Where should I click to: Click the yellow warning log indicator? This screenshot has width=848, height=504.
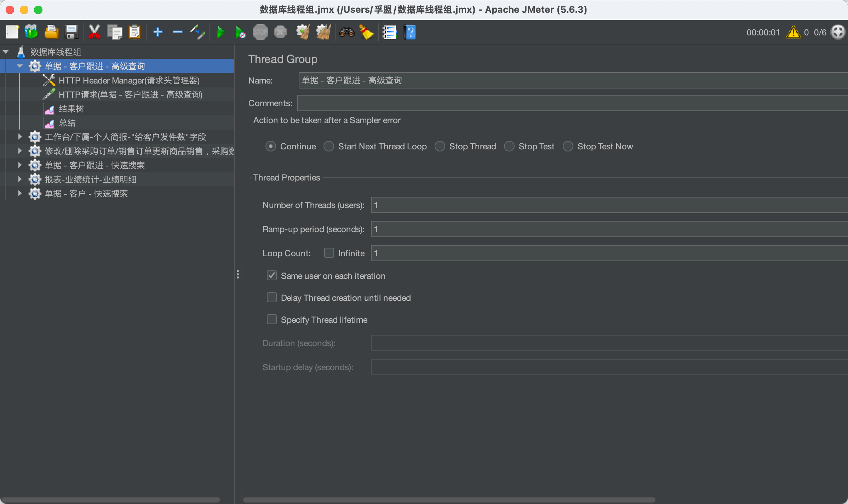pyautogui.click(x=793, y=32)
